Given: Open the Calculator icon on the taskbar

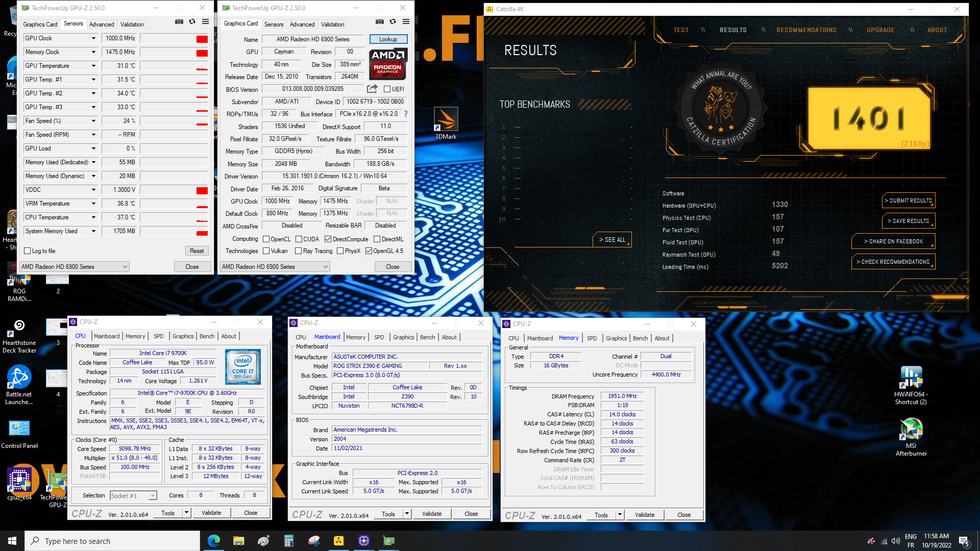Looking at the screenshot, I should pos(289,541).
